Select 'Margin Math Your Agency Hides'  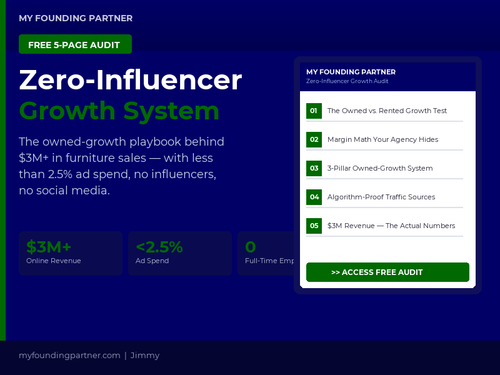click(x=383, y=139)
